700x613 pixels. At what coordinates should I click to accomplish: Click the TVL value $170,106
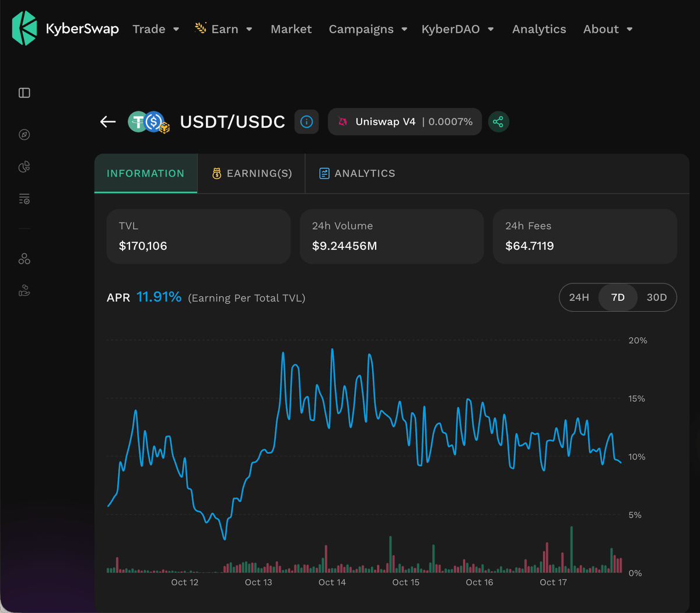(143, 246)
